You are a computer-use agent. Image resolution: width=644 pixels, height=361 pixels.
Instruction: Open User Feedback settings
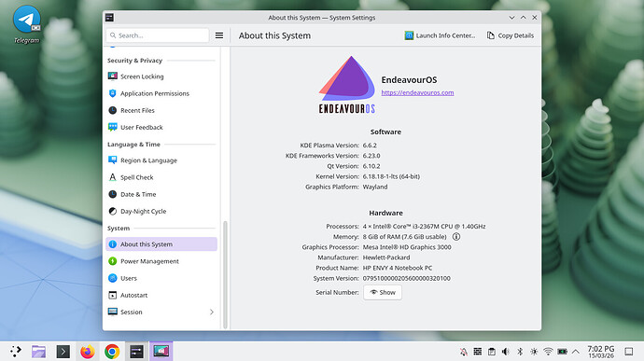(161, 127)
